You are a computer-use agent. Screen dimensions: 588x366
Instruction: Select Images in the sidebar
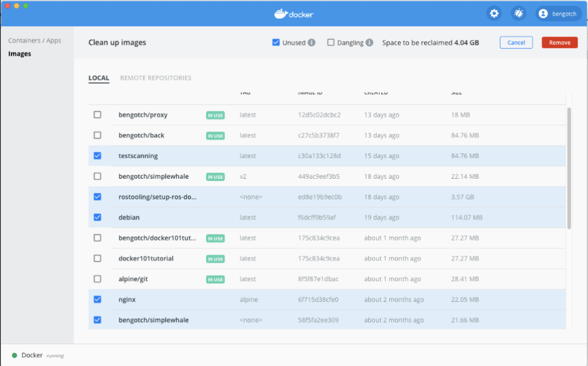tap(20, 53)
